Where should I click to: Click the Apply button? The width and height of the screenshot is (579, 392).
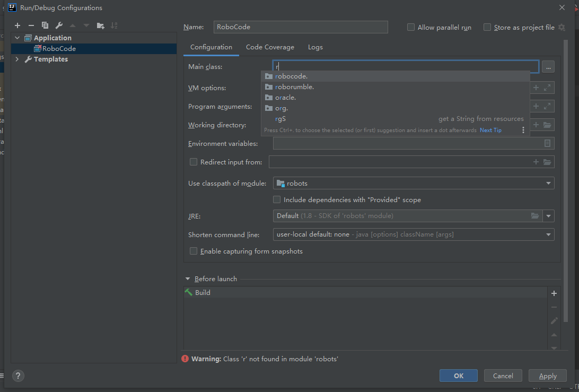548,376
